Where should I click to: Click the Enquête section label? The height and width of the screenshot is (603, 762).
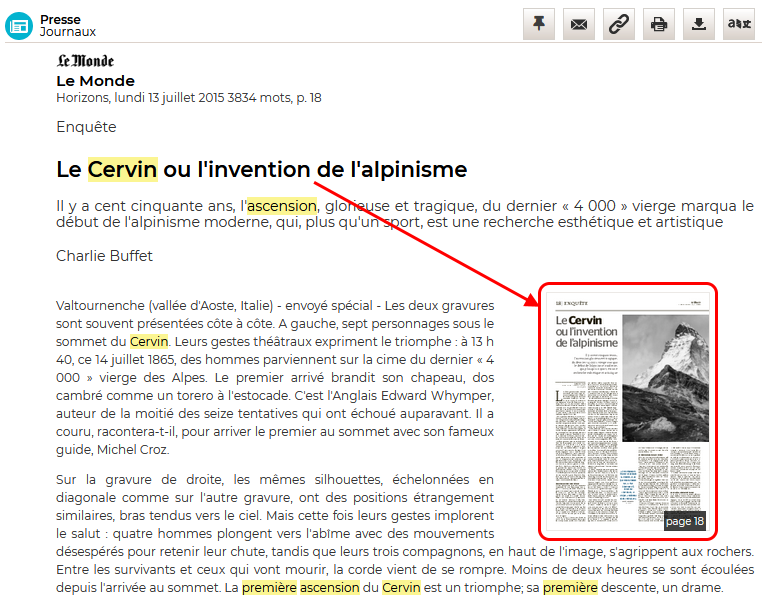click(x=86, y=127)
